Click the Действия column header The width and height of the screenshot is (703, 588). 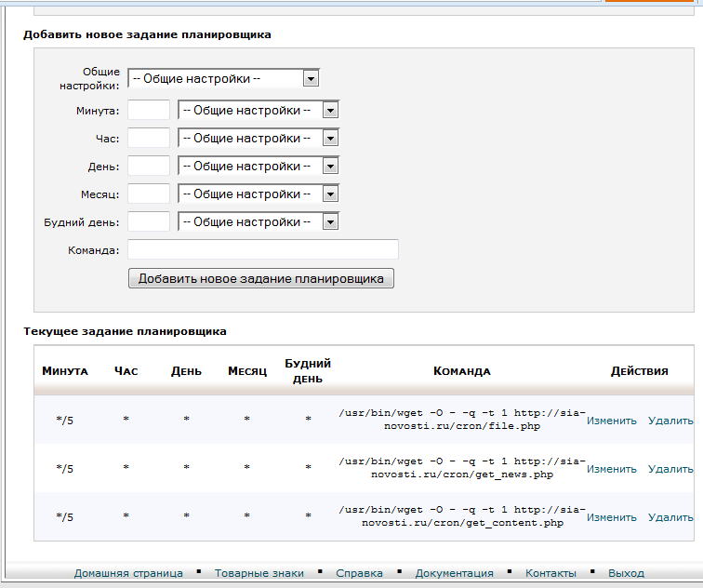pos(640,371)
